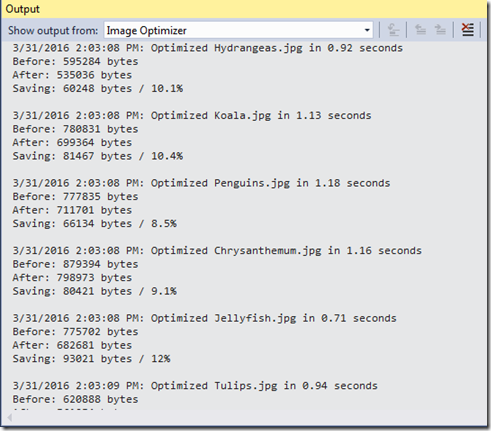Image resolution: width=491 pixels, height=431 pixels.
Task: Click 'Before: 620888 bytes' line
Action: (x=75, y=399)
